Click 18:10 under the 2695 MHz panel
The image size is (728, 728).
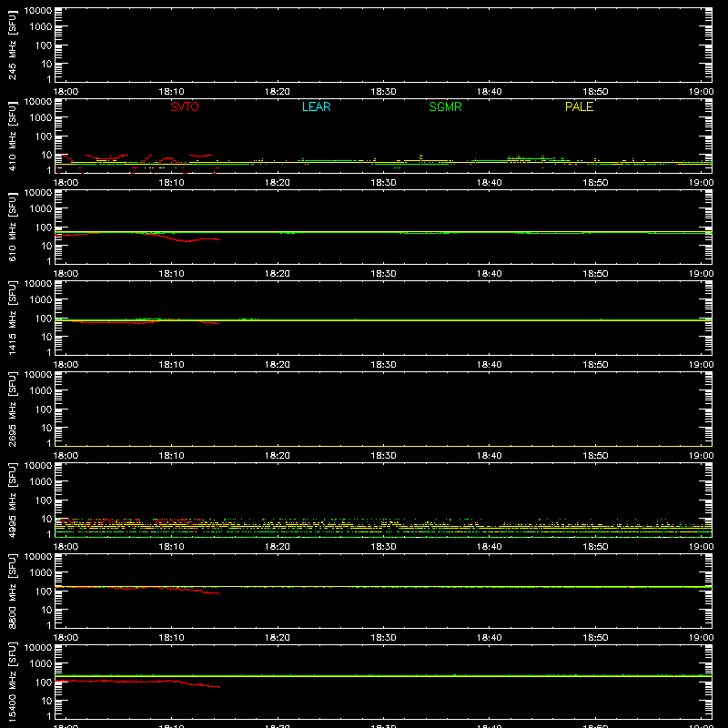pos(172,456)
